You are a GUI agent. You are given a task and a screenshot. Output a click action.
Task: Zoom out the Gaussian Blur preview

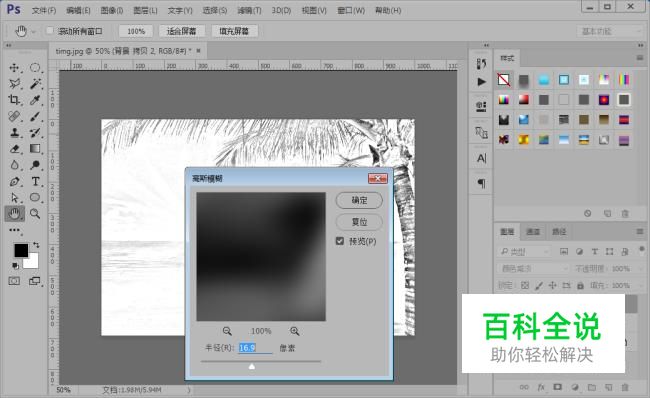(227, 331)
